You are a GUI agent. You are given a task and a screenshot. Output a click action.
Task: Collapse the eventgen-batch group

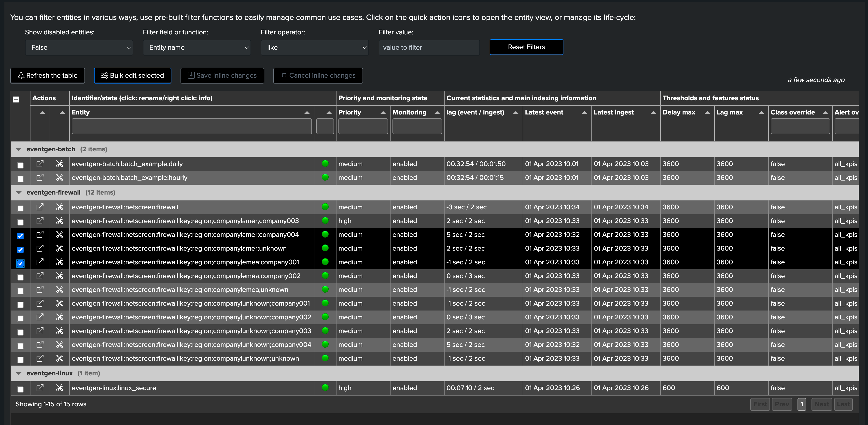(19, 149)
